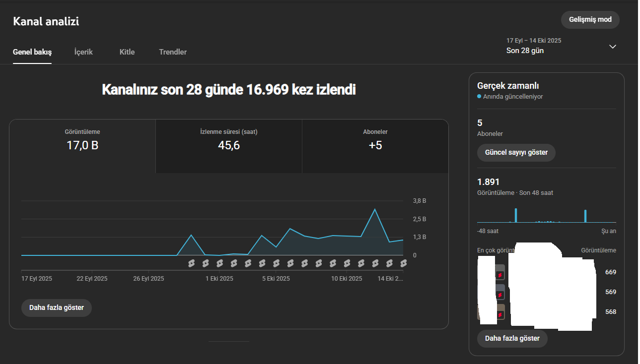Click the tallest bar in 48-hour mini chart
Screen dimensions: 640x364
tap(516, 215)
